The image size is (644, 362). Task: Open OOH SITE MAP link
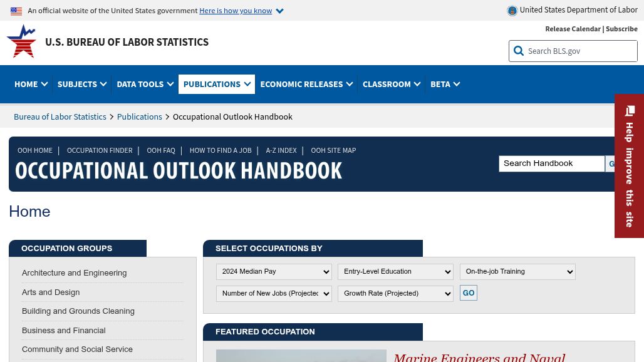(x=333, y=150)
